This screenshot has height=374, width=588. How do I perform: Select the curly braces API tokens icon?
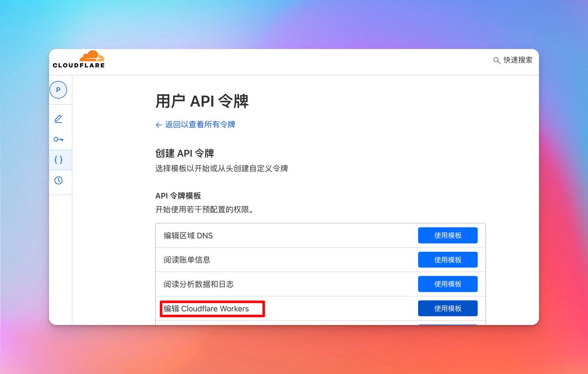pyautogui.click(x=58, y=160)
